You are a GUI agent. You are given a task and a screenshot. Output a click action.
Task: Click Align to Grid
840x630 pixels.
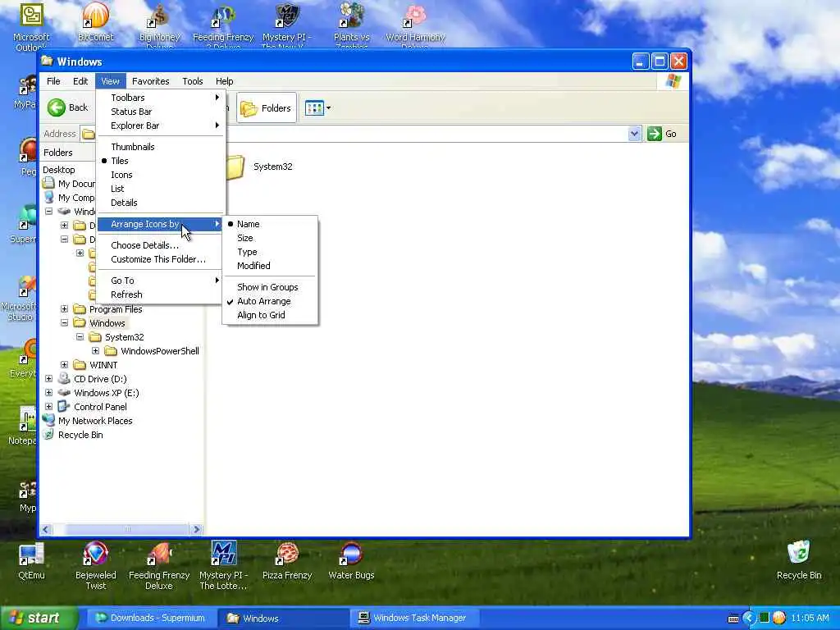270,315
